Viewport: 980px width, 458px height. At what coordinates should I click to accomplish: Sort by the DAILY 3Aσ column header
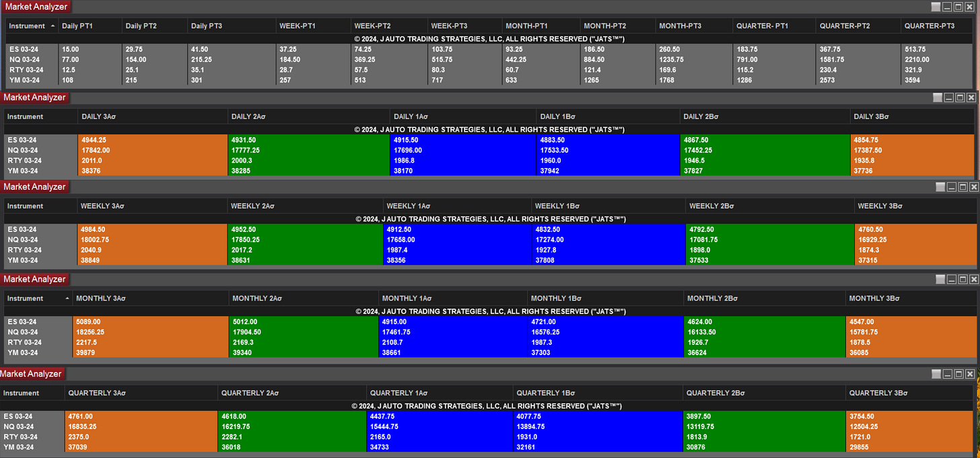(152, 116)
